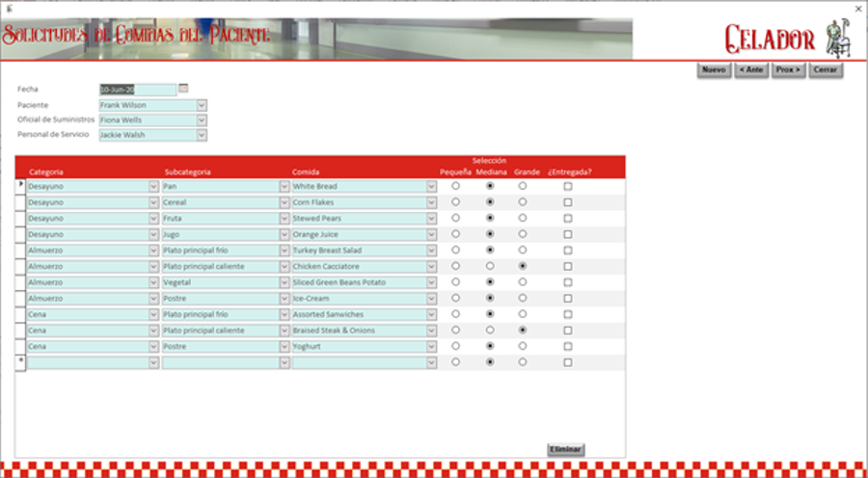Viewport: 868px width, 478px height.
Task: Select Pequeña size for Yoghurt
Action: pos(455,346)
